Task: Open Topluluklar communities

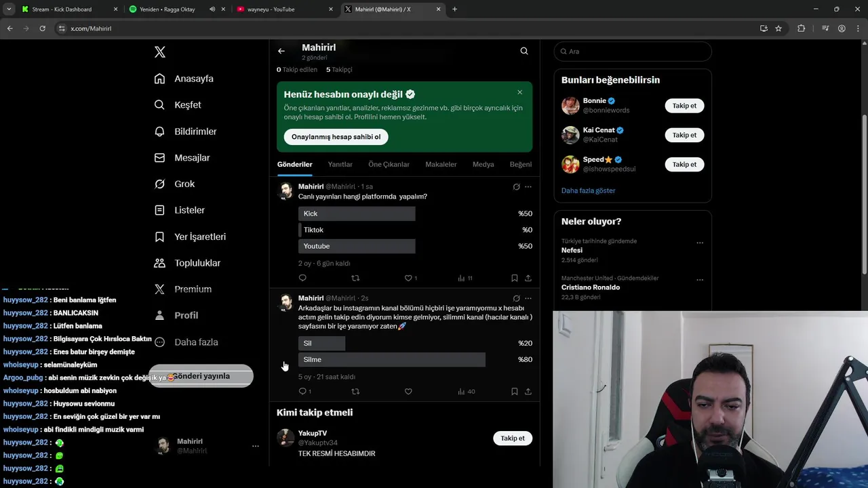Action: (187, 263)
